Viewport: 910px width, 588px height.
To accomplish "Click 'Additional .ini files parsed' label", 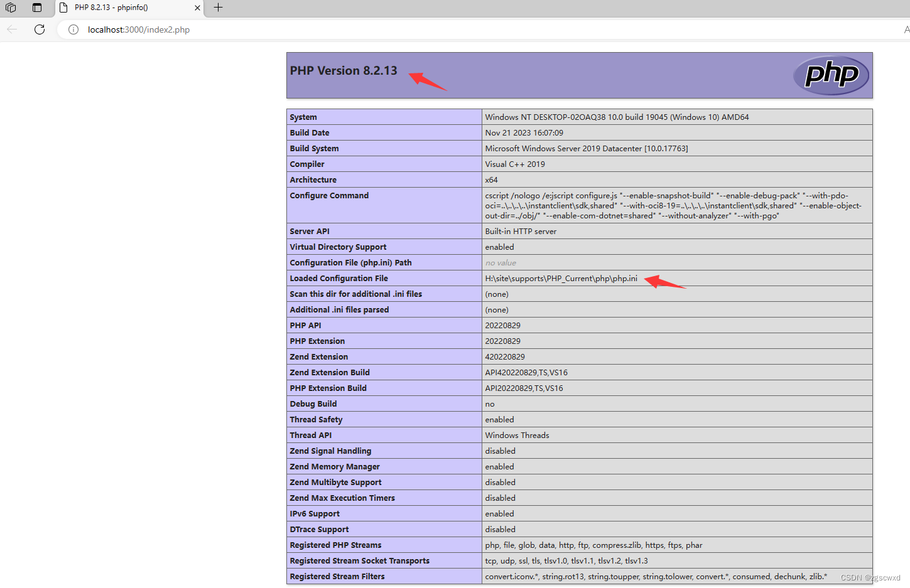I will (x=339, y=310).
